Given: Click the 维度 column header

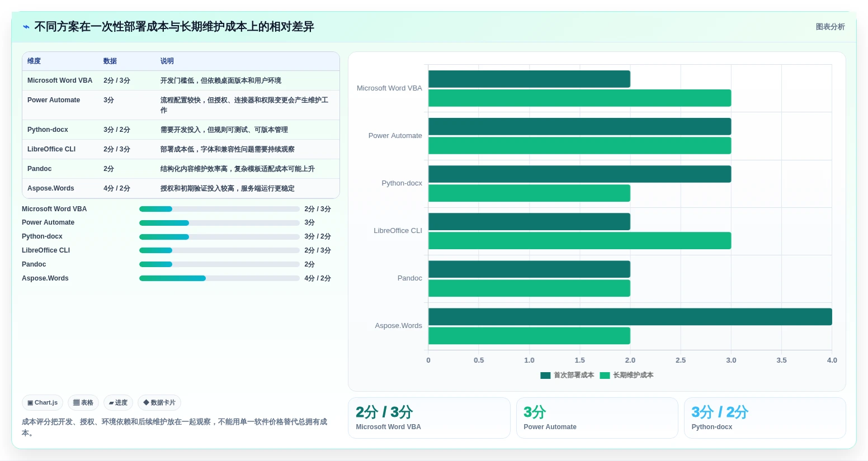Looking at the screenshot, I should (x=34, y=61).
